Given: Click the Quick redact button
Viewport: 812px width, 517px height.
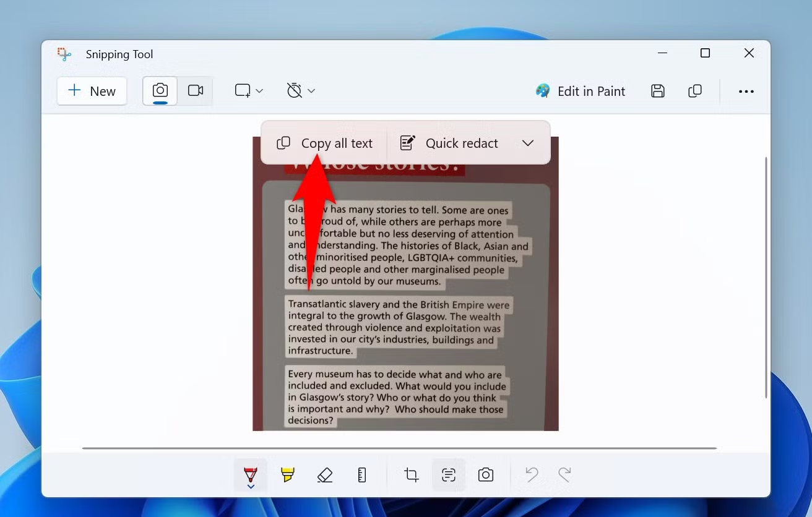Looking at the screenshot, I should tap(449, 143).
